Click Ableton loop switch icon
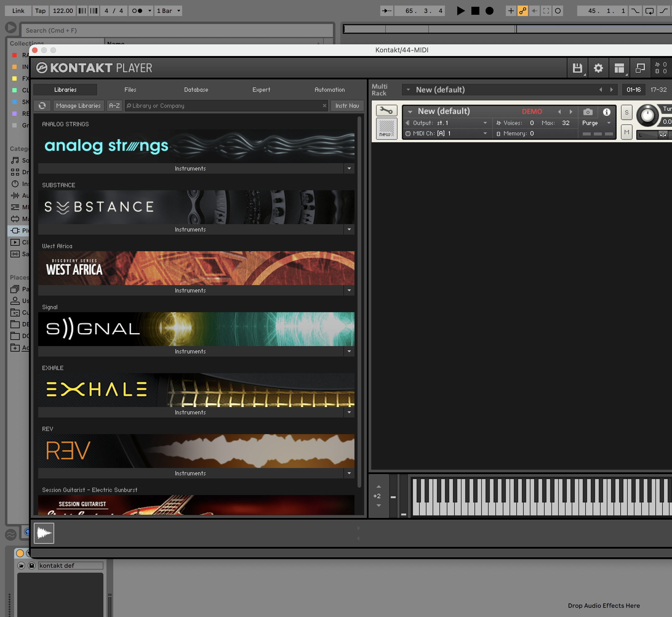Viewport: 672px width, 617px height. click(649, 11)
